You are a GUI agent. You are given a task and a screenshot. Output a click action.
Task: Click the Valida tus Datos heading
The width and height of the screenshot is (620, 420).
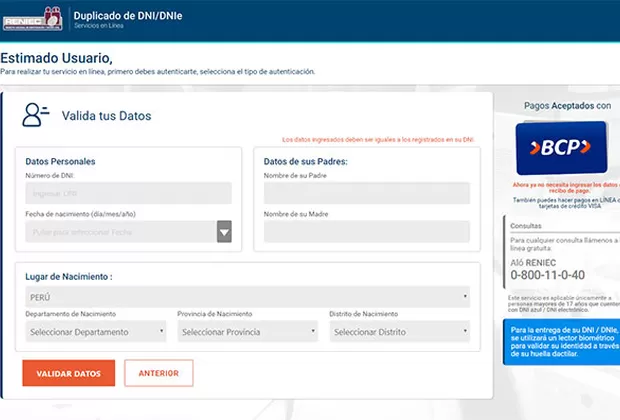pos(106,116)
